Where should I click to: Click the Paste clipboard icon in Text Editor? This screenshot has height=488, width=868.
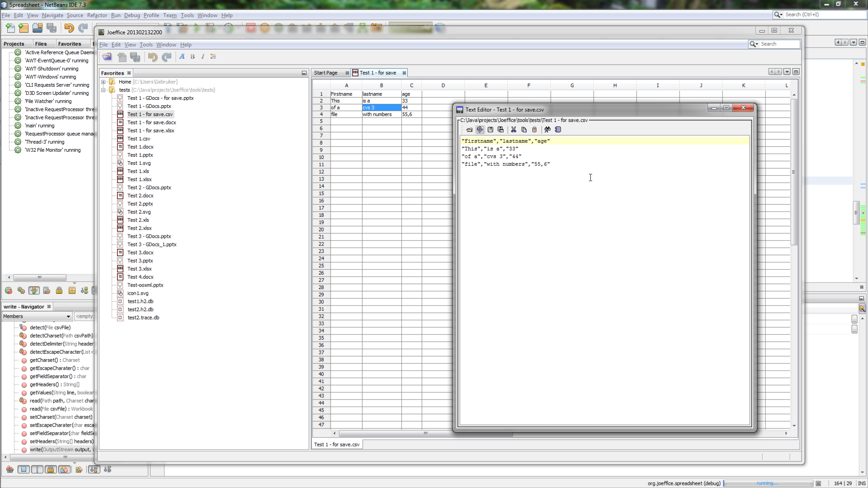(x=535, y=130)
